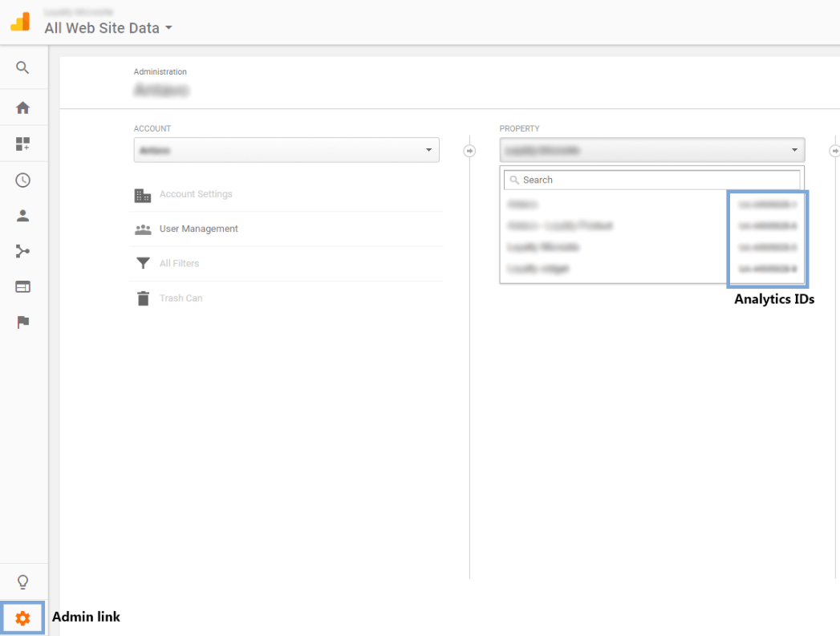Open Admin via the orange gear icon
This screenshot has width=840, height=636.
[x=22, y=618]
